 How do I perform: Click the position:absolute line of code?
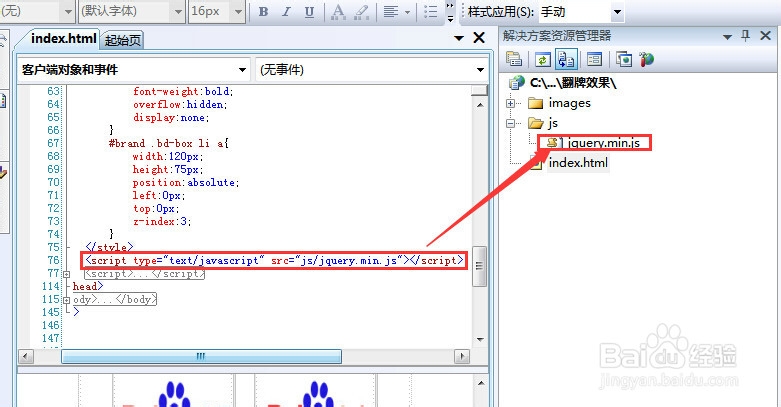click(x=186, y=182)
